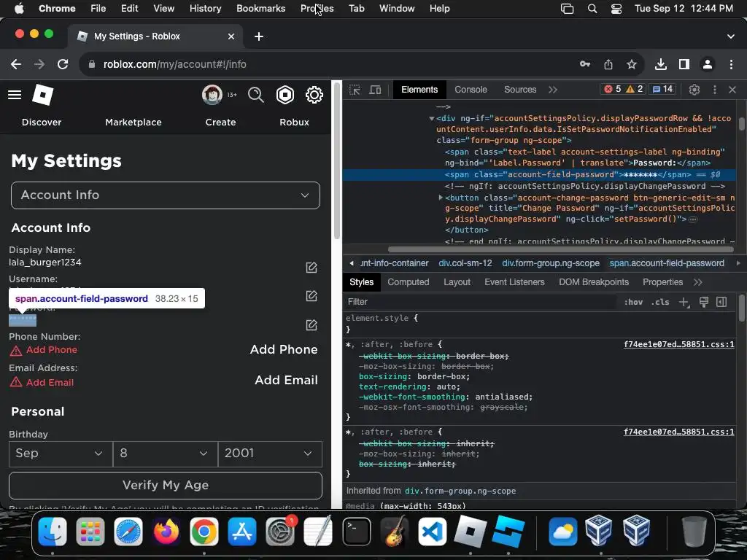The image size is (747, 560).
Task: Toggle the device toolbar in DevTools
Action: [x=376, y=90]
